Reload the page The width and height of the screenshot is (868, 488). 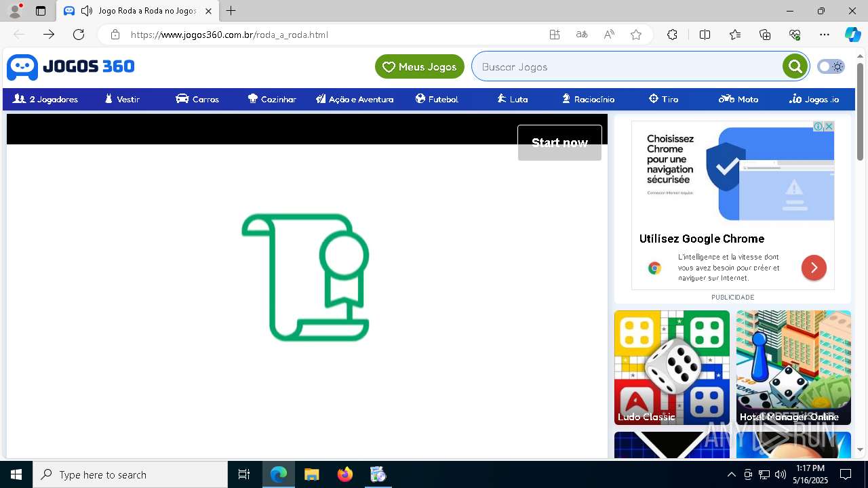(79, 35)
